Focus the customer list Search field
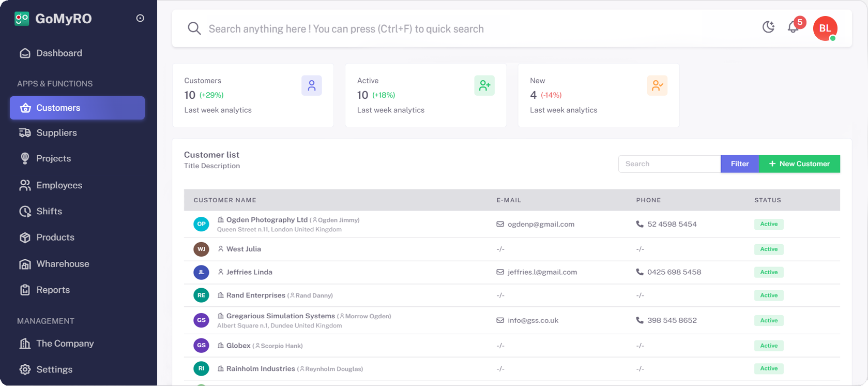This screenshot has width=868, height=386. click(669, 164)
